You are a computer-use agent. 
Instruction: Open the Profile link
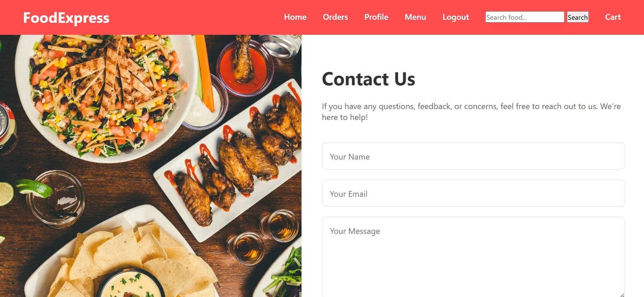376,17
